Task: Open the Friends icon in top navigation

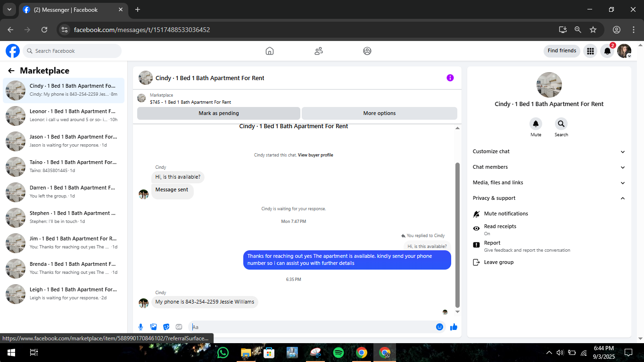Action: (319, 51)
